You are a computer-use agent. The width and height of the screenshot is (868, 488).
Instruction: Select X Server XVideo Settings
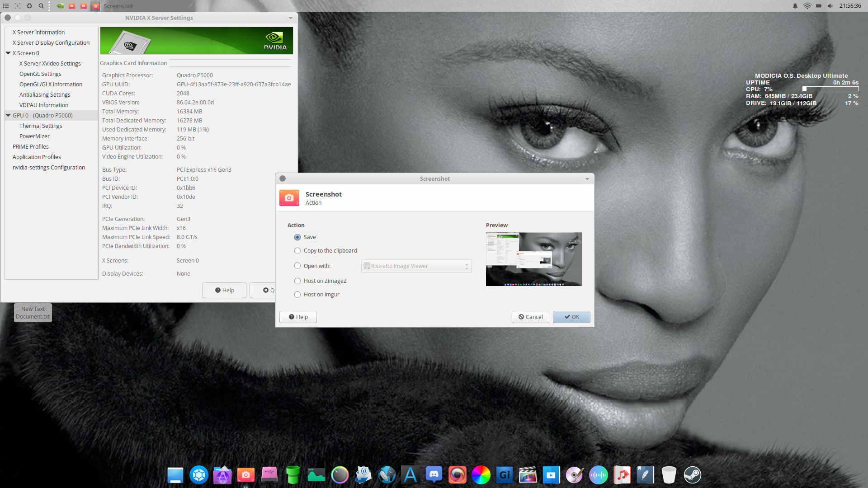tap(50, 64)
